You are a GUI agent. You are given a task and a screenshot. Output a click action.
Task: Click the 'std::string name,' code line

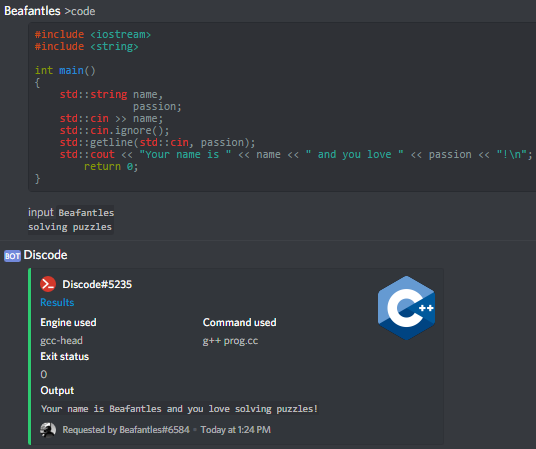click(111, 94)
